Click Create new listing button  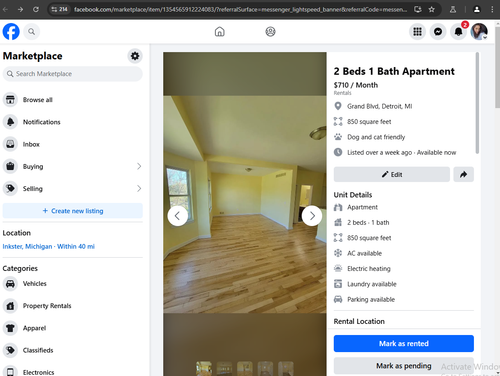[x=73, y=211]
